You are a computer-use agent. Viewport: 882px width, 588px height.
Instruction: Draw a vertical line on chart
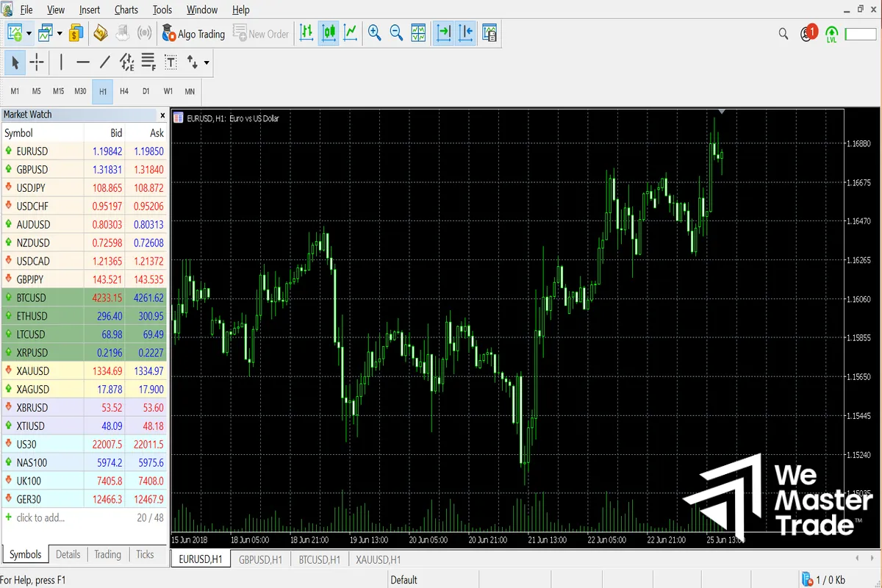pyautogui.click(x=61, y=62)
